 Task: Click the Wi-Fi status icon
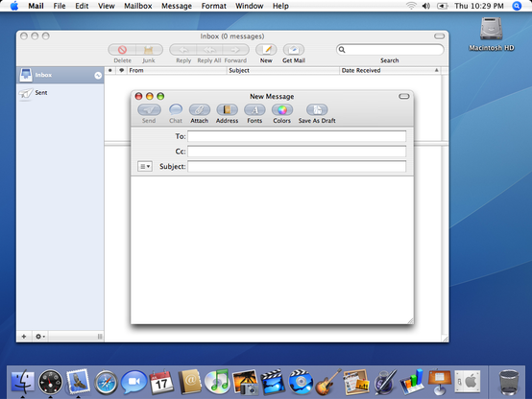pos(411,6)
